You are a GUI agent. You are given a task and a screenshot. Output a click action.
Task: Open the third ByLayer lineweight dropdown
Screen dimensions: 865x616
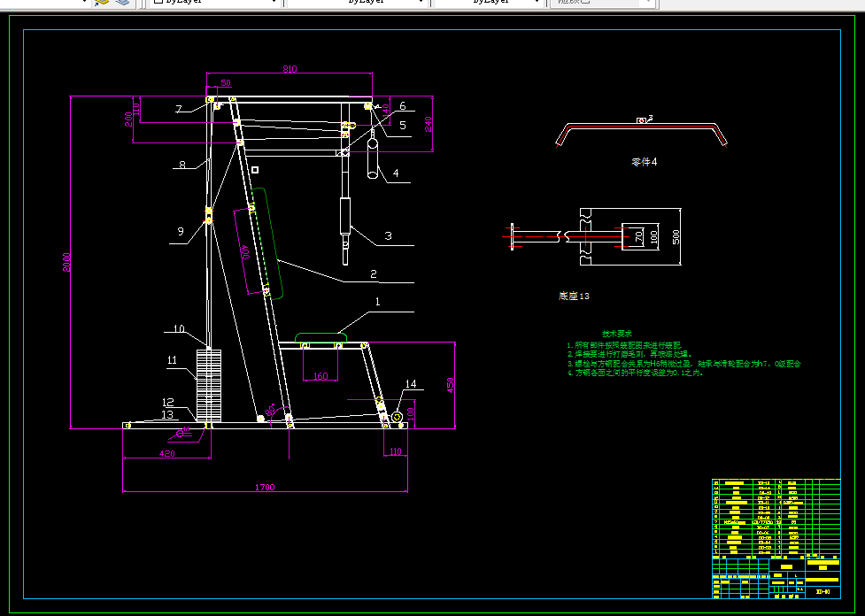click(x=488, y=2)
